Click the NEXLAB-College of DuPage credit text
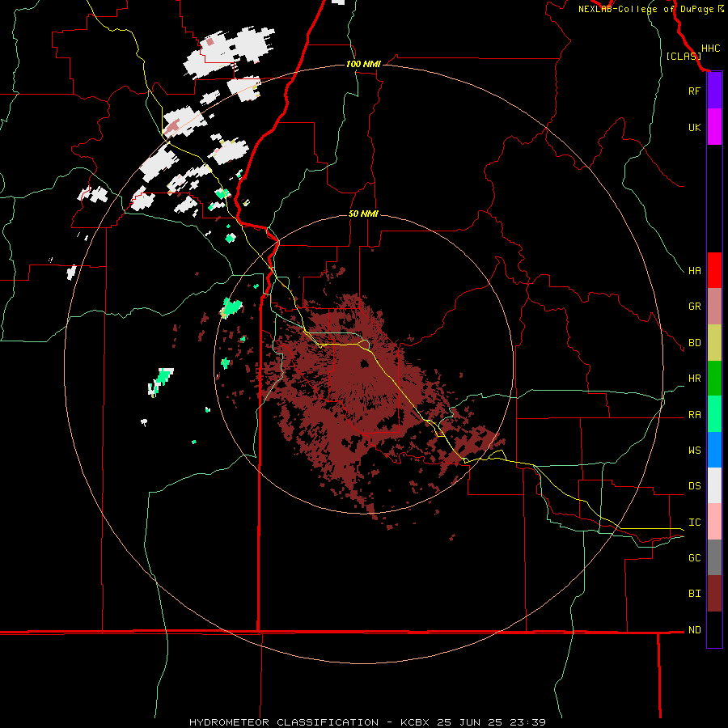The width and height of the screenshot is (728, 728). coord(650,9)
